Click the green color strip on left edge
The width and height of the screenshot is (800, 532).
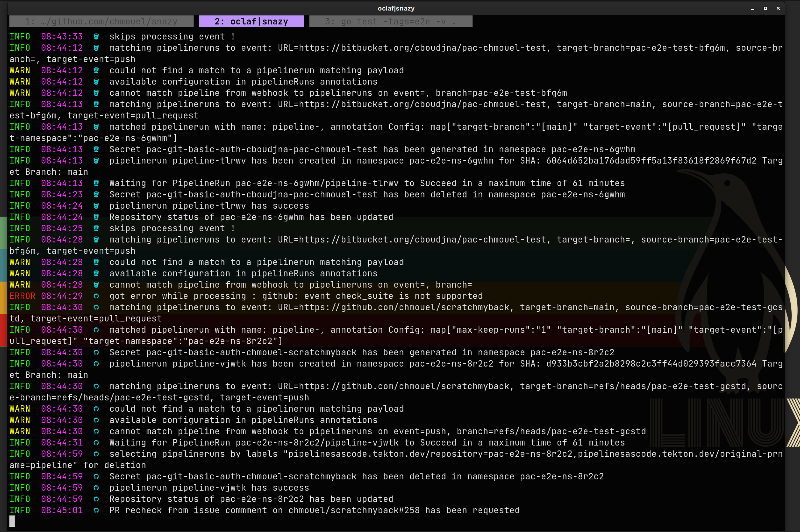coord(3,233)
